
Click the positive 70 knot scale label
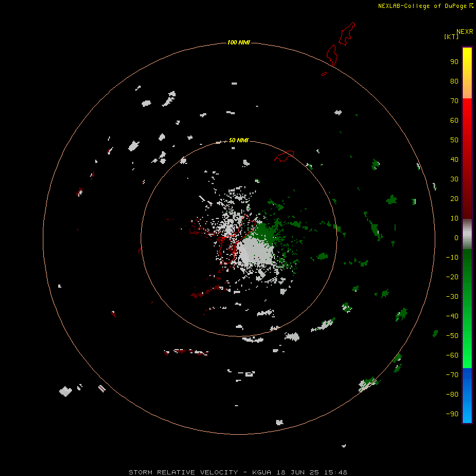point(454,101)
